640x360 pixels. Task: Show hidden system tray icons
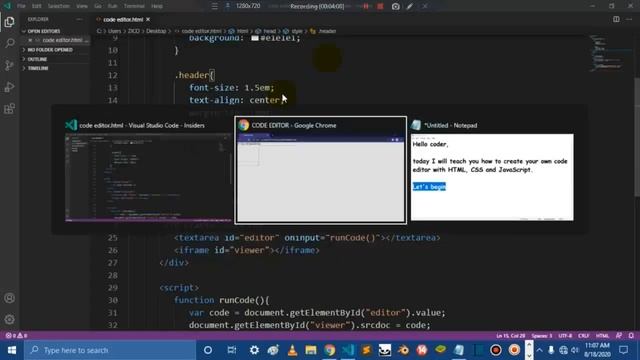539,350
